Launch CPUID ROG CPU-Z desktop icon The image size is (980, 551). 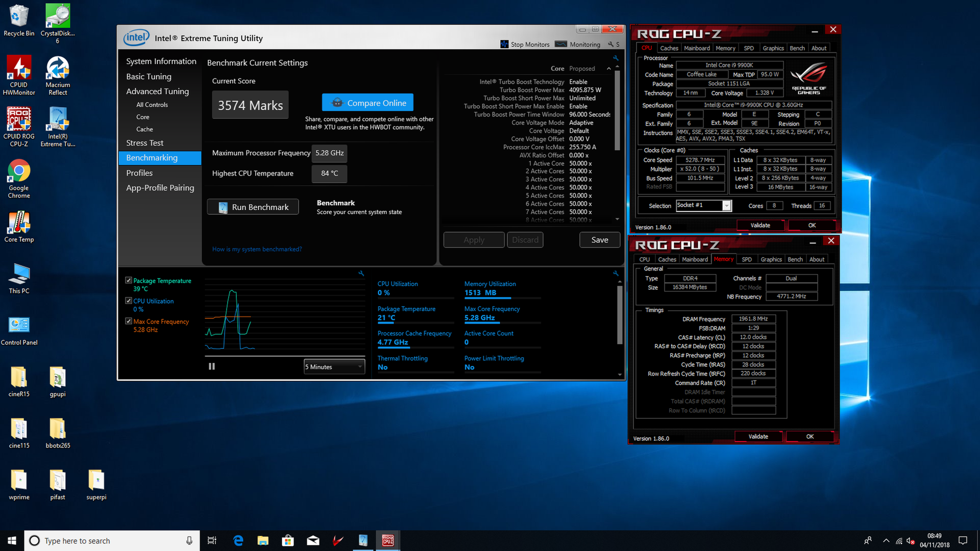point(19,127)
